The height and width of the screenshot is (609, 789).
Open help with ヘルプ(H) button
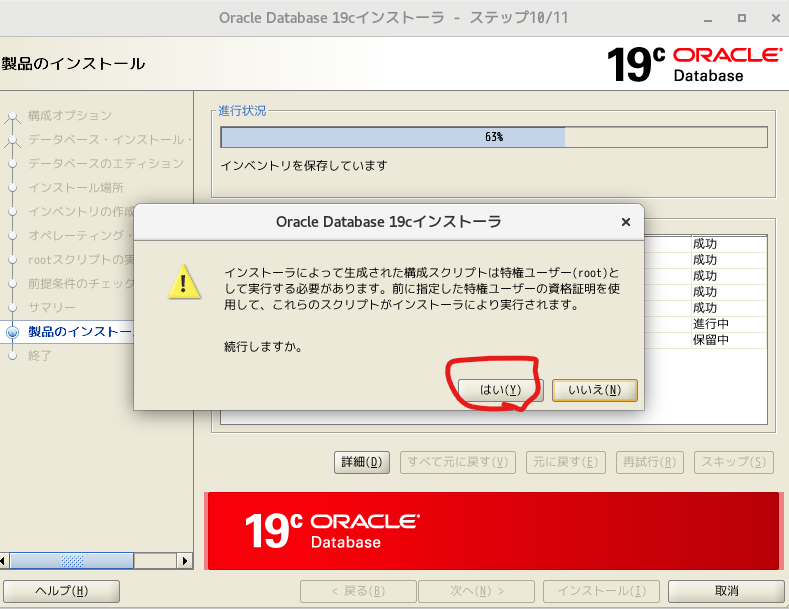(x=61, y=591)
